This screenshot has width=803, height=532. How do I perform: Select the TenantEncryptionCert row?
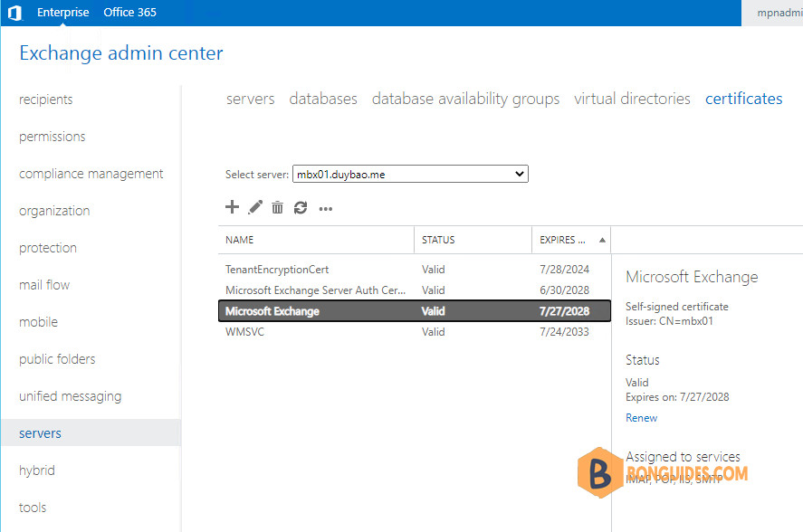(x=415, y=270)
